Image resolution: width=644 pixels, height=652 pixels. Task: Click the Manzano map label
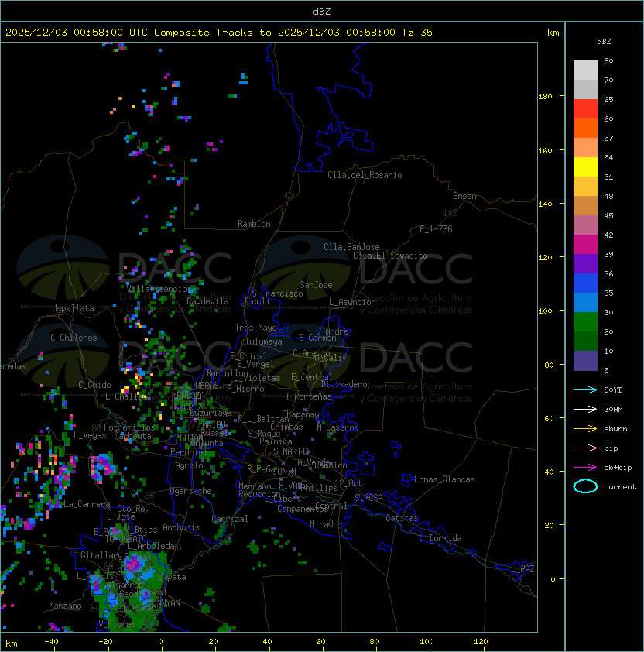(x=65, y=606)
